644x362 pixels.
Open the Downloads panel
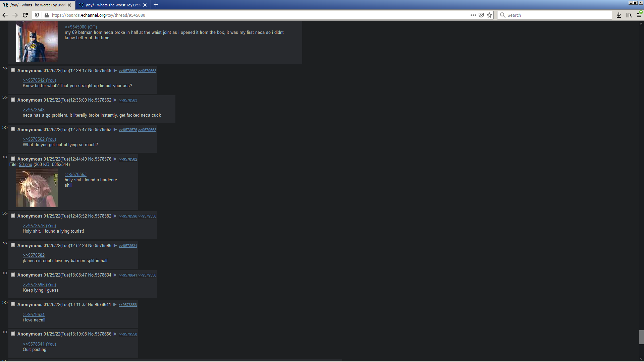[x=619, y=15]
